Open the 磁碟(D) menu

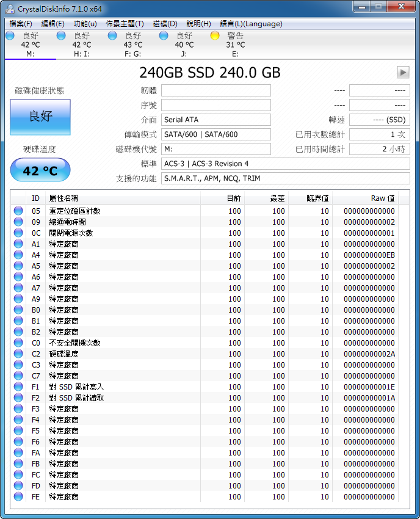coord(165,24)
